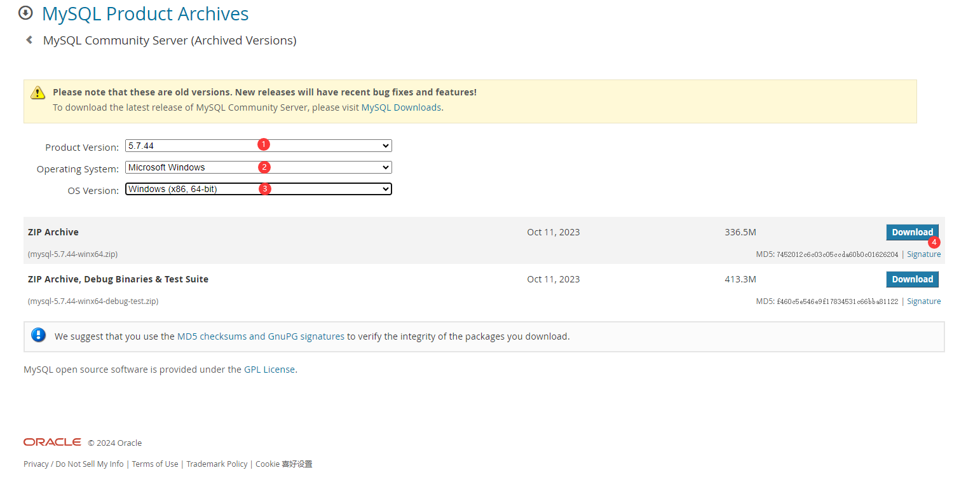Image resolution: width=980 pixels, height=484 pixels.
Task: Open Signature link for mysql-5.7.44-winx64.zip
Action: 923,254
